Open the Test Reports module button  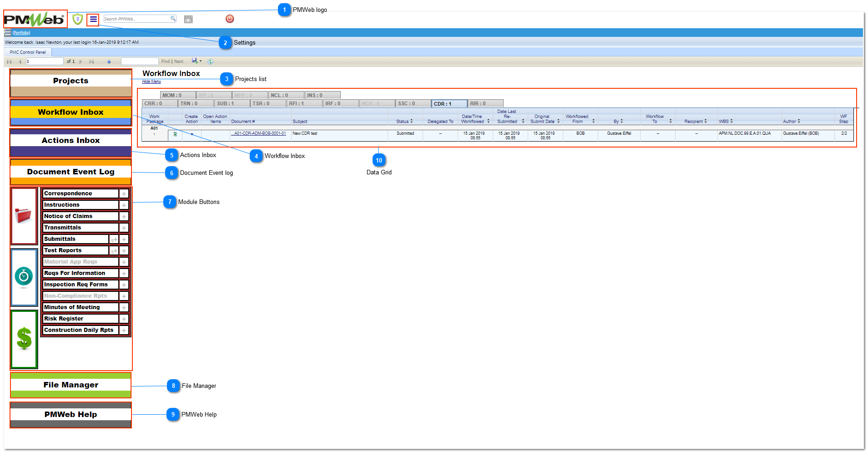click(76, 250)
